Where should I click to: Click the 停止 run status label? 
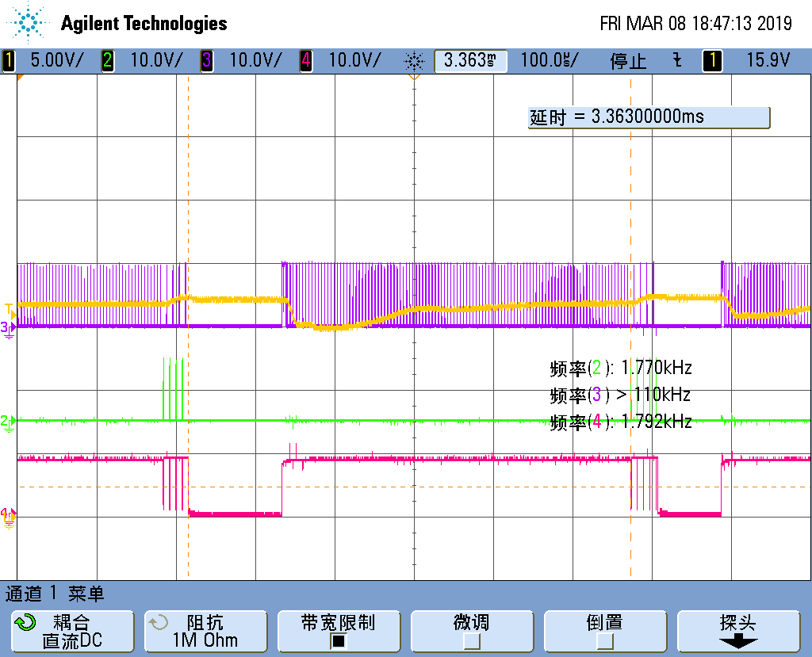[x=628, y=61]
